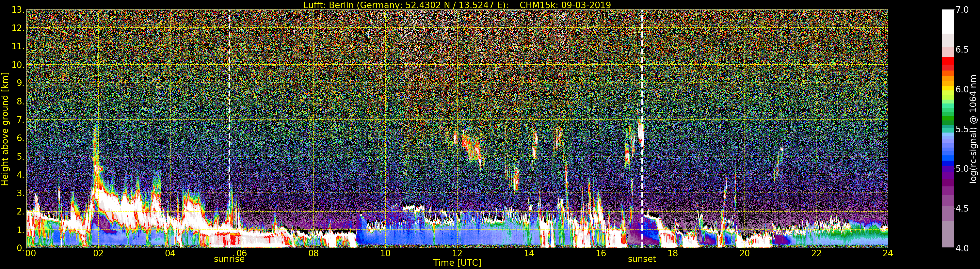
Task: Click the '5.0' colorbar tick label
Action: click(x=962, y=168)
